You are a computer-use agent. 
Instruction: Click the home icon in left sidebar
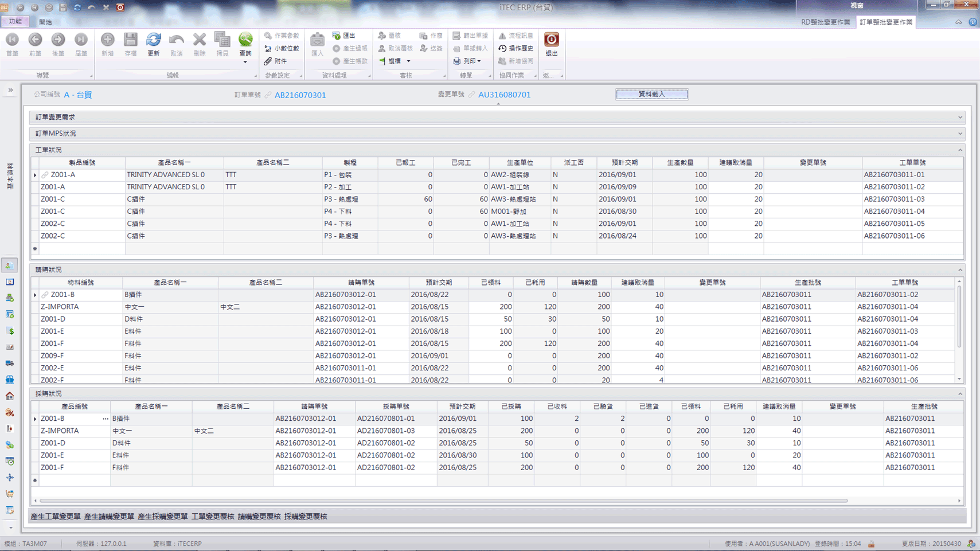pos(10,396)
